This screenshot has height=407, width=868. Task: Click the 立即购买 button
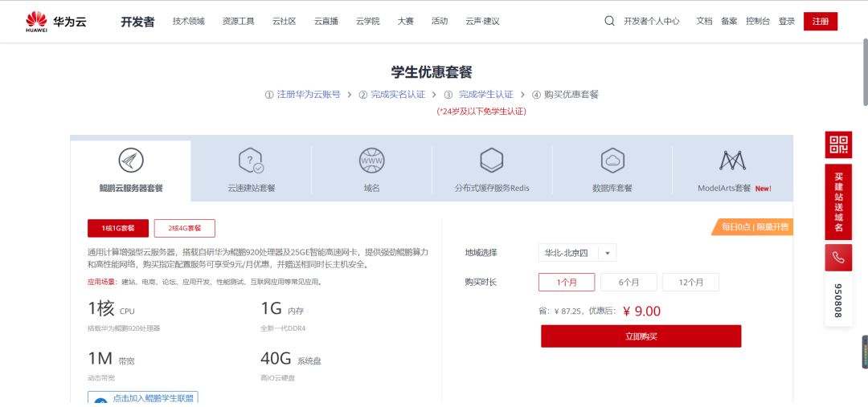click(x=641, y=336)
